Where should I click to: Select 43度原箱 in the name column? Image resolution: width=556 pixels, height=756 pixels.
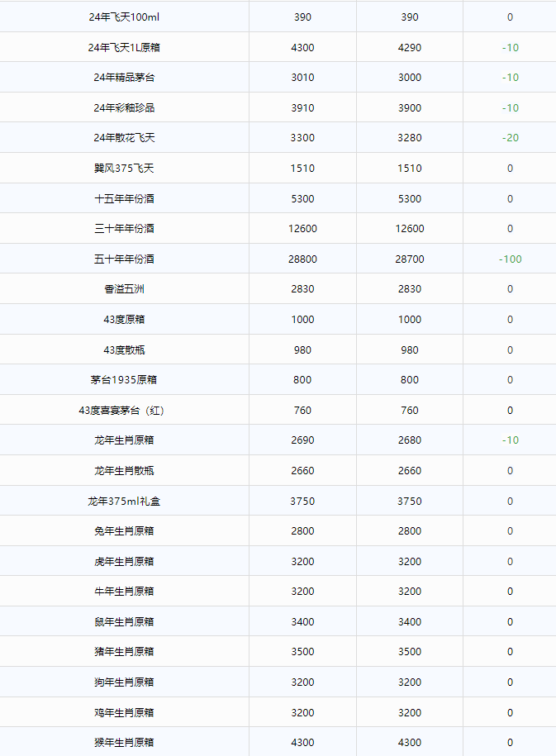coord(124,319)
